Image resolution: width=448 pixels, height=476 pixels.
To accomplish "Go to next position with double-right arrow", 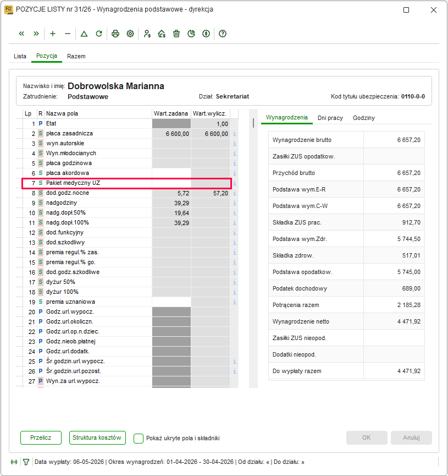I will 36,34.
